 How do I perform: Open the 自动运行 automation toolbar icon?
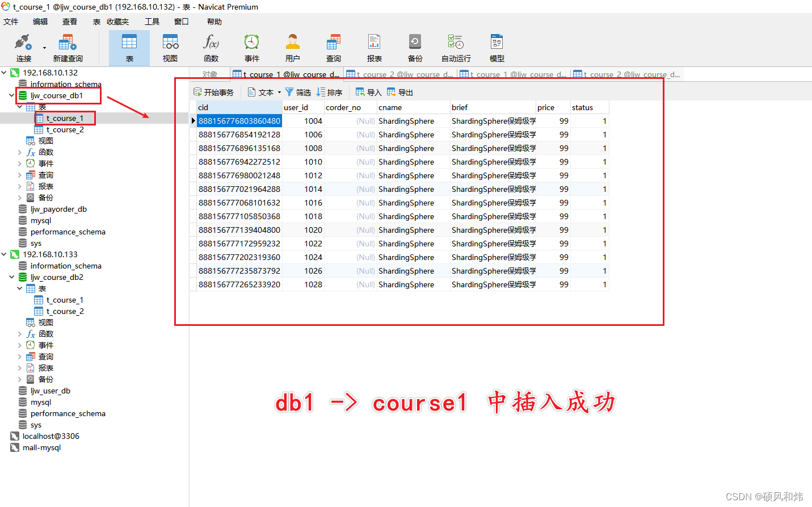pos(456,48)
